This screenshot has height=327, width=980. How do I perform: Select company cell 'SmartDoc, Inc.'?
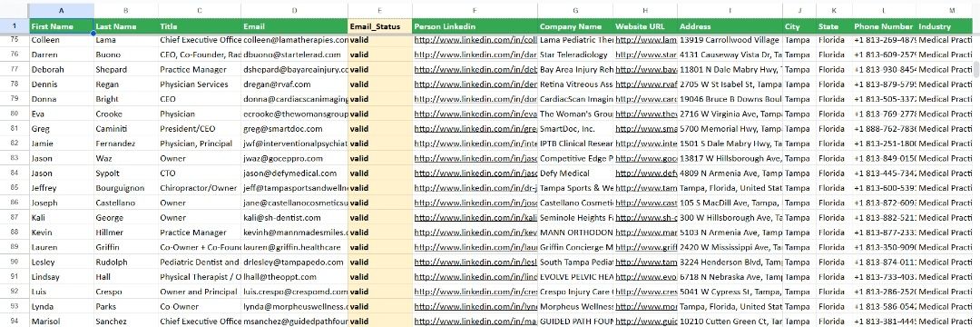tap(575, 129)
